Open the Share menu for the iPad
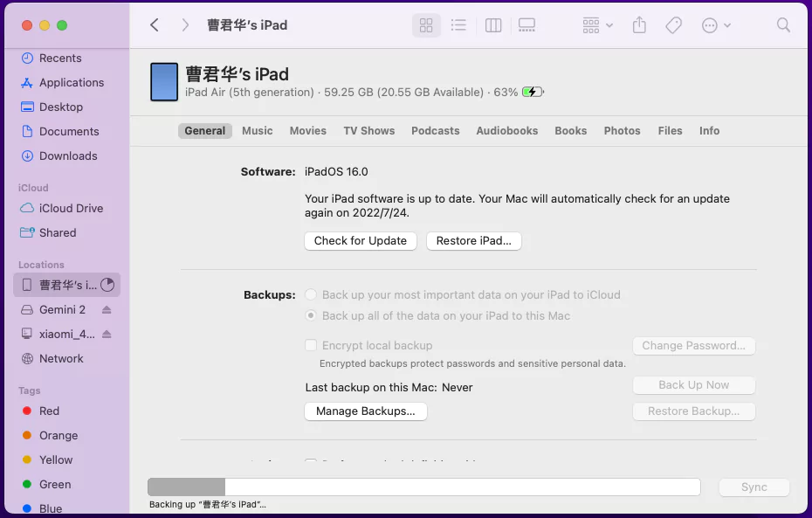 [x=638, y=24]
